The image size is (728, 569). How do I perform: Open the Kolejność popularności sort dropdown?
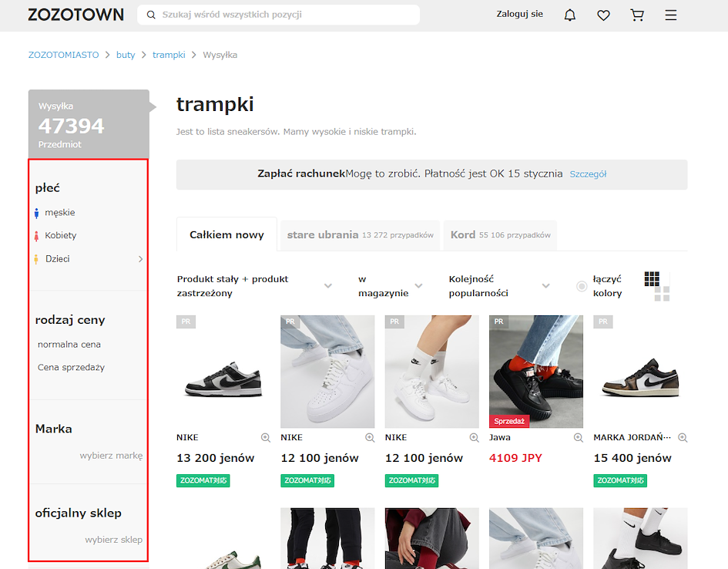tap(499, 286)
